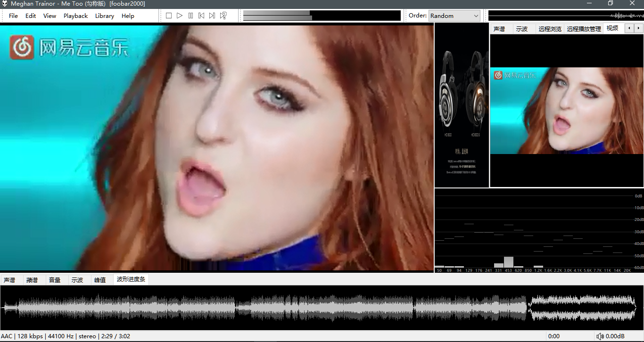This screenshot has width=644, height=342.
Task: Click the Stop playback button
Action: (x=169, y=16)
